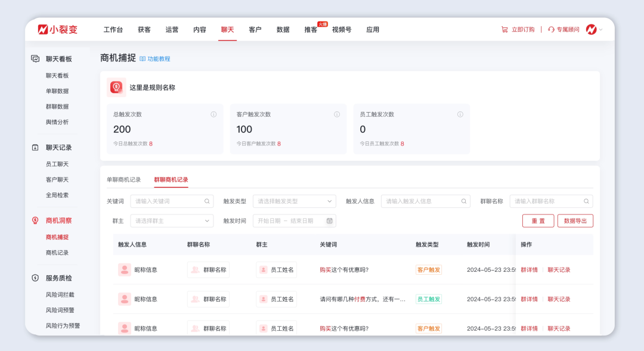Open the 触发类型 dropdown
This screenshot has height=351, width=644.
(x=295, y=201)
